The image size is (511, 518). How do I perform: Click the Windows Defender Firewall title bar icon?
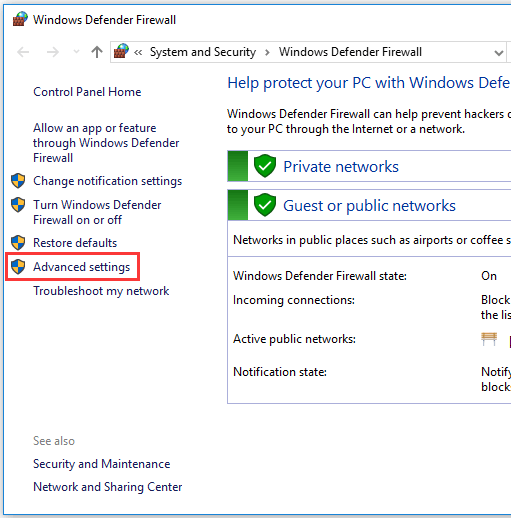[x=20, y=19]
